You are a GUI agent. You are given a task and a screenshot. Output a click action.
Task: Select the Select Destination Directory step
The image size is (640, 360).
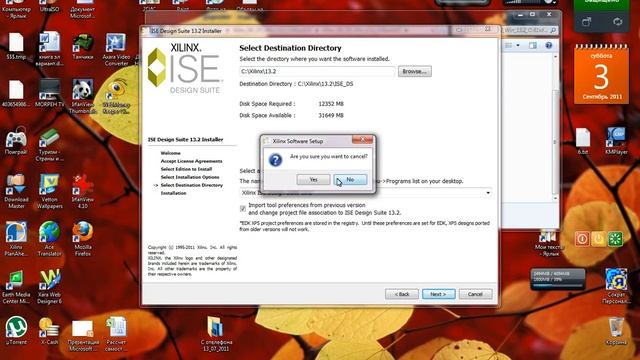(x=192, y=185)
